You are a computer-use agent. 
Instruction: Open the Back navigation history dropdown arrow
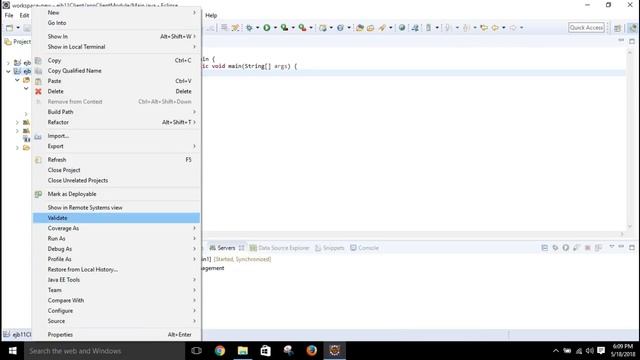504,28
